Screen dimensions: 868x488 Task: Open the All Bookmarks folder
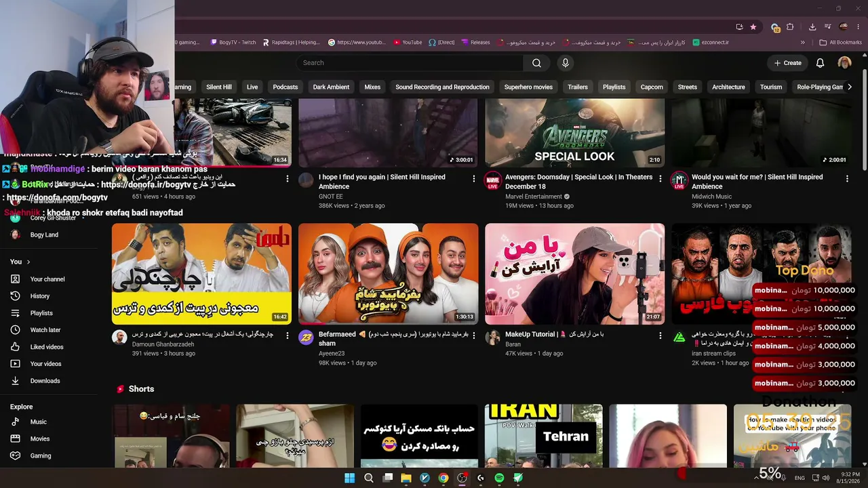(x=841, y=42)
